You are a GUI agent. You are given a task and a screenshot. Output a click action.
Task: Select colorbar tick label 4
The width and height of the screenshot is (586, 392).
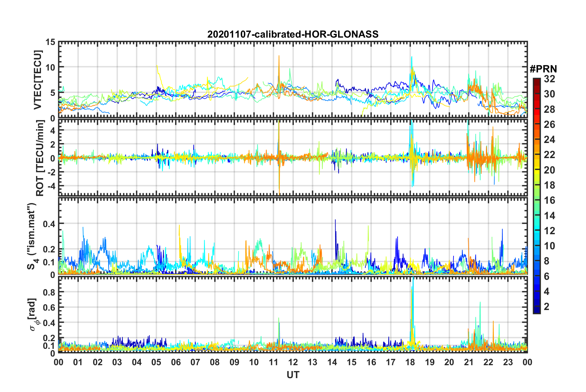click(x=547, y=292)
